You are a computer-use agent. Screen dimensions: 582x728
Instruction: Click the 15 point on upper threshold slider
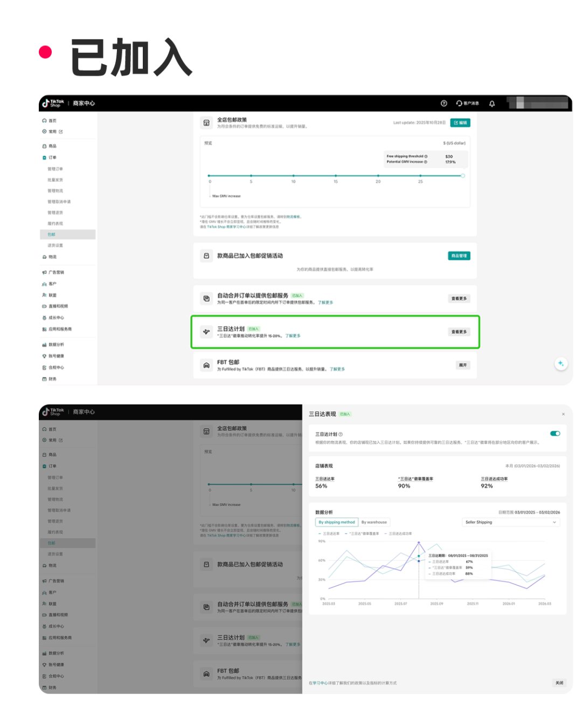click(336, 176)
